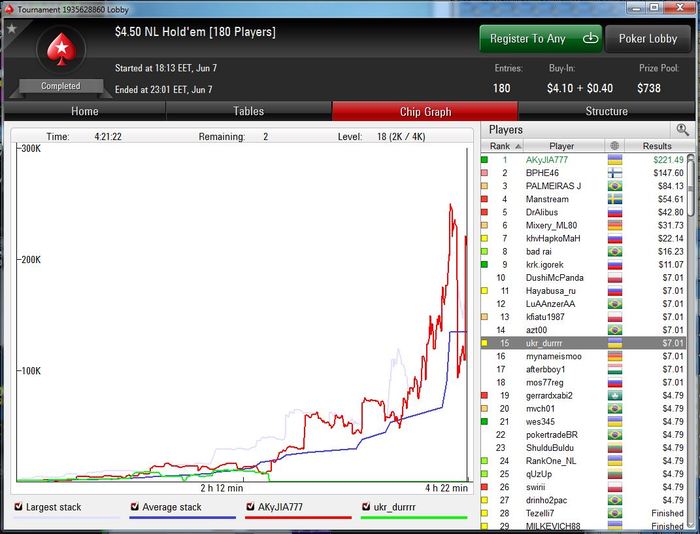
Task: Click the PokerStars red spade logo
Action: tap(62, 49)
